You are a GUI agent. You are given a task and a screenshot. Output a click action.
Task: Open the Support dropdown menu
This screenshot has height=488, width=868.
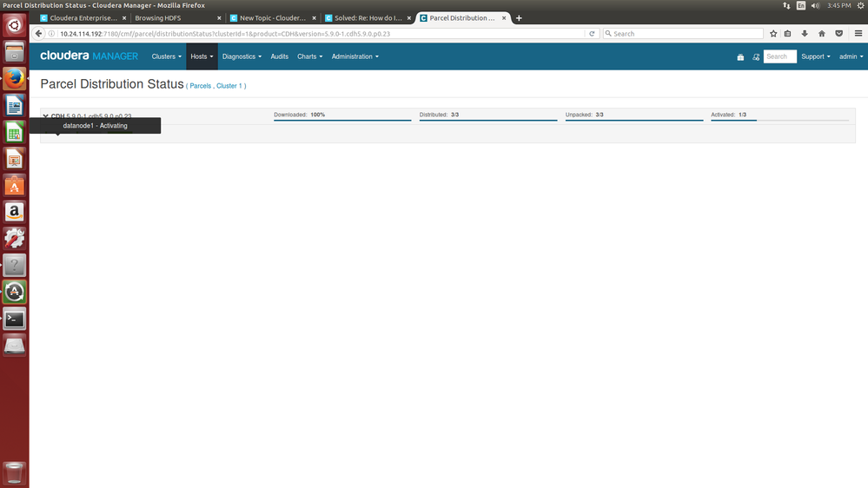click(x=815, y=56)
